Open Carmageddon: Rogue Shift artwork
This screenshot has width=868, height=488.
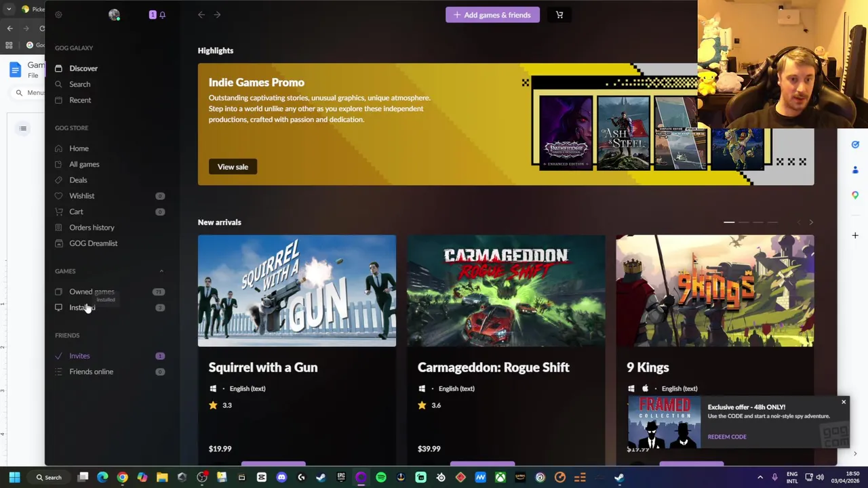[506, 291]
